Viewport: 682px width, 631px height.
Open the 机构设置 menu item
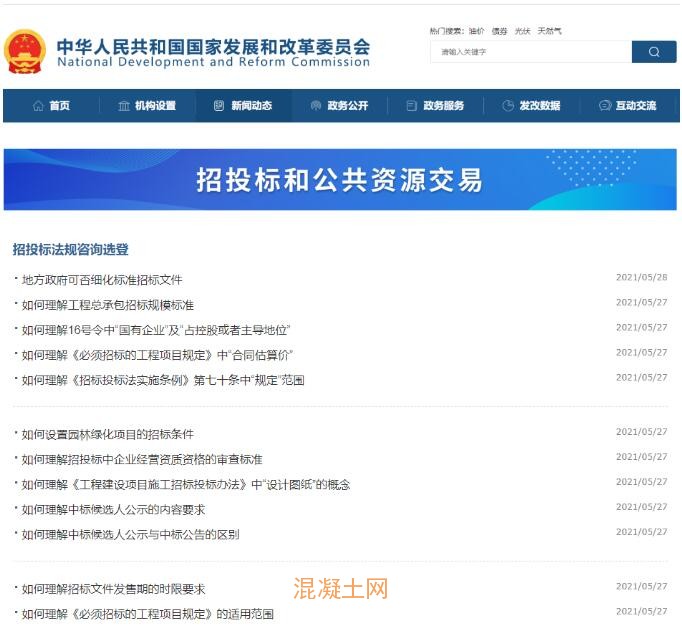pyautogui.click(x=155, y=106)
